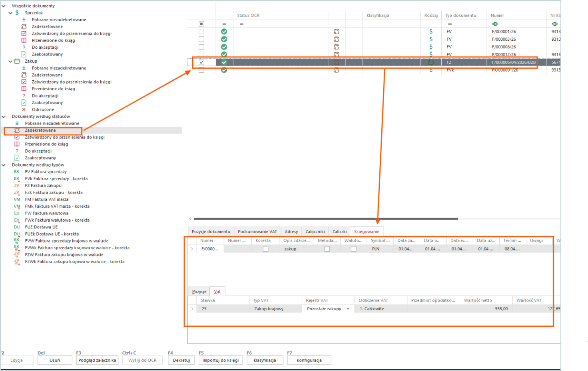Click the basket icon next to Zakup

17,61
